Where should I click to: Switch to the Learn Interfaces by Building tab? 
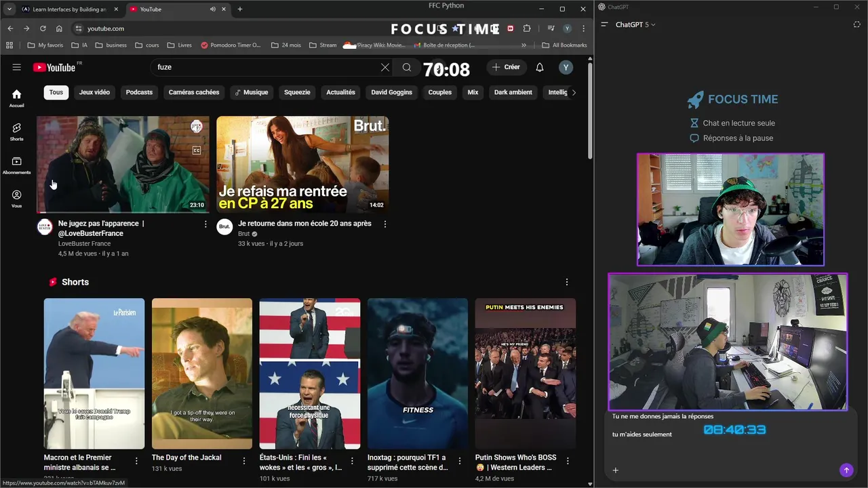point(69,9)
